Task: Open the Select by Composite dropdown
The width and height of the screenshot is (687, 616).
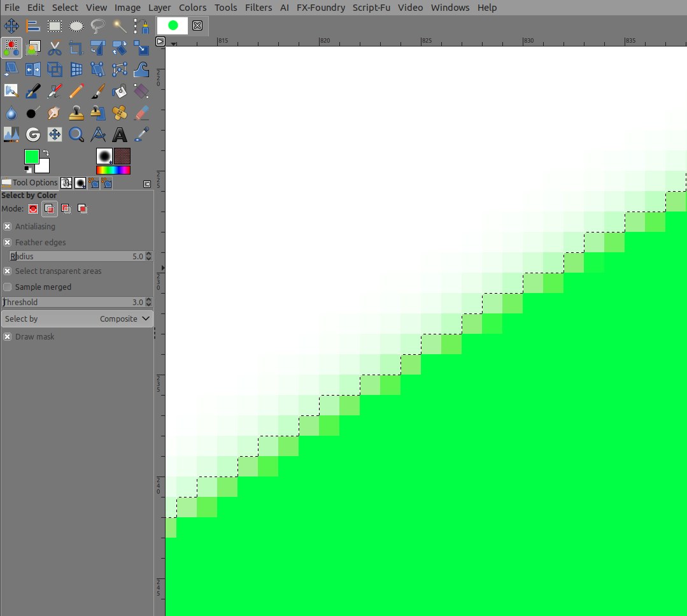Action: [77, 319]
